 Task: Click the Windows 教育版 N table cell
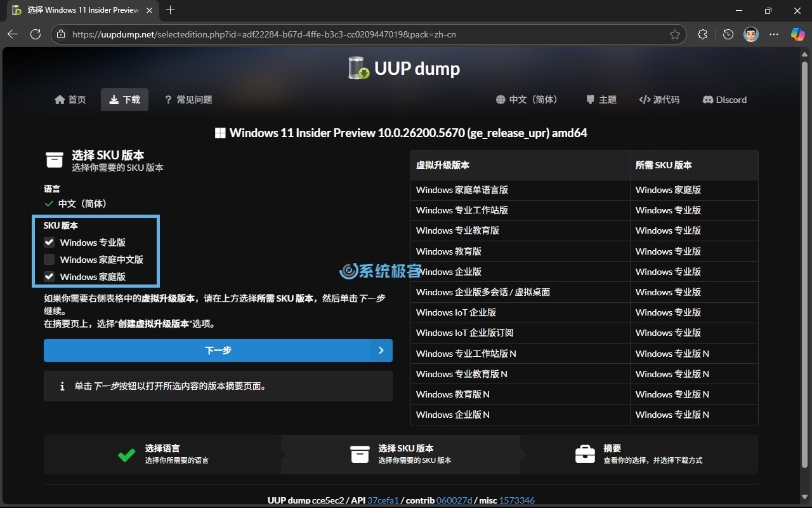click(x=520, y=394)
